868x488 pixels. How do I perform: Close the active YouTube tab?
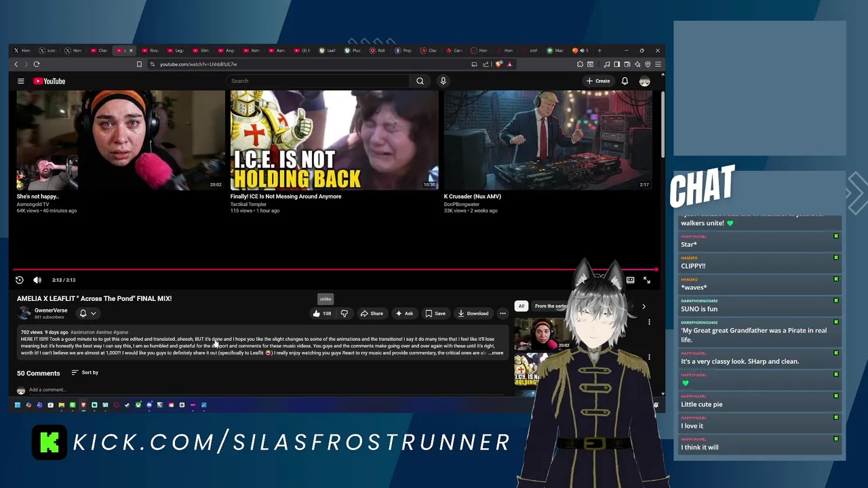pos(131,50)
